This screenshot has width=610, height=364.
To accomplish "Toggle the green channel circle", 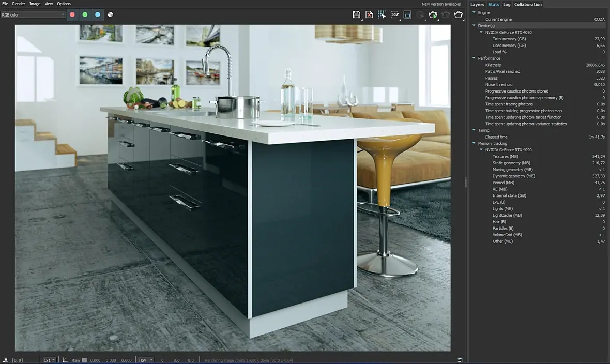I will 85,14.
